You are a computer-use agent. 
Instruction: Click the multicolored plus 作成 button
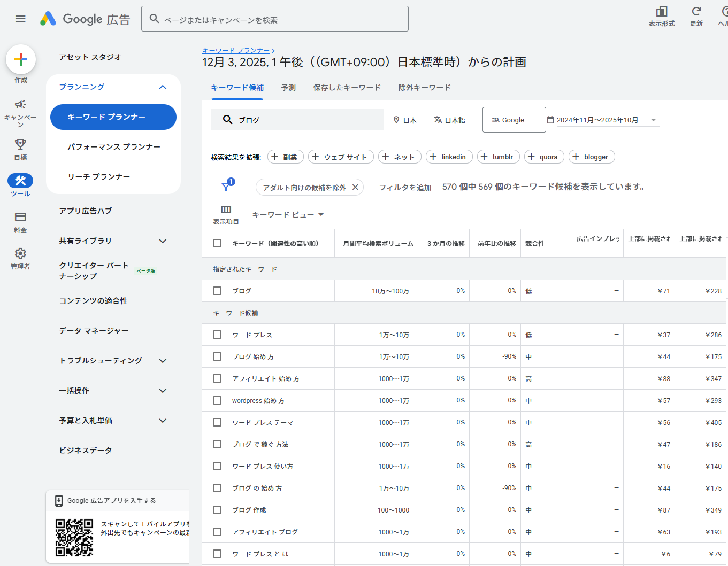tap(21, 59)
